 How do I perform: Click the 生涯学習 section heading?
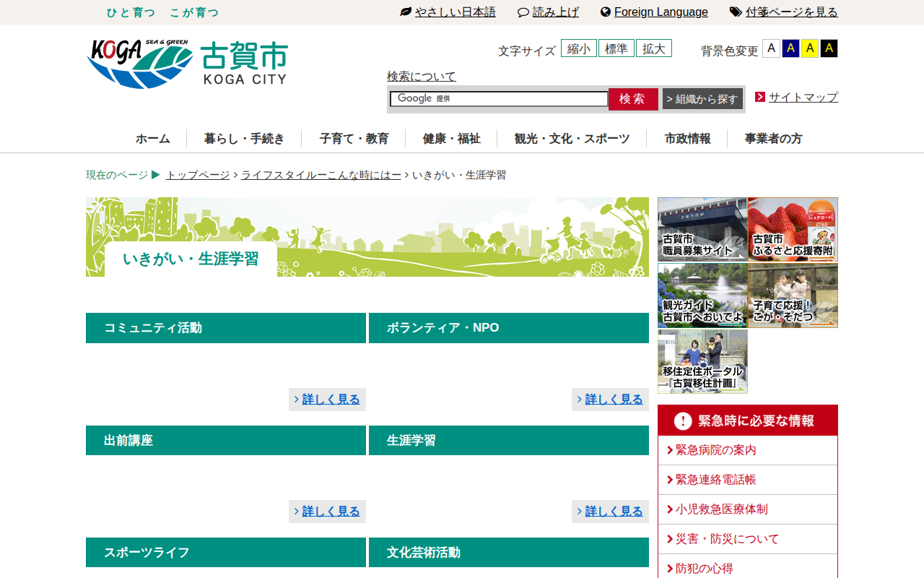click(x=509, y=441)
